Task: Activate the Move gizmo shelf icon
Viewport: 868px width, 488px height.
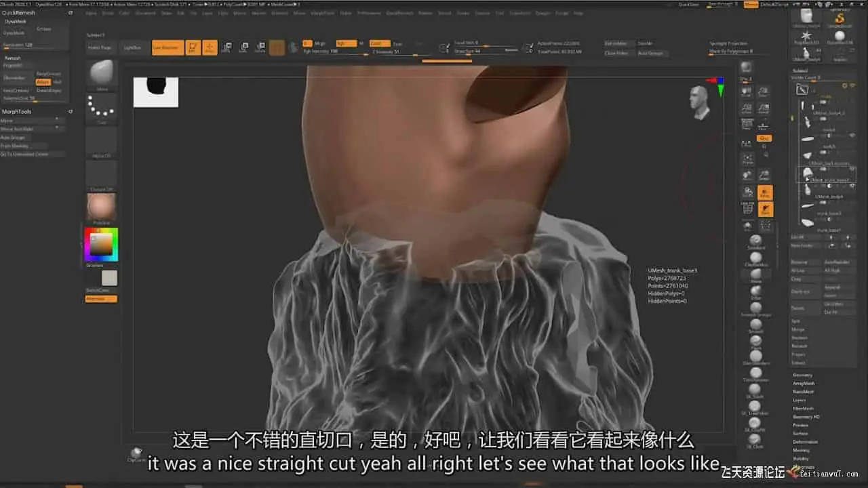Action: 226,47
